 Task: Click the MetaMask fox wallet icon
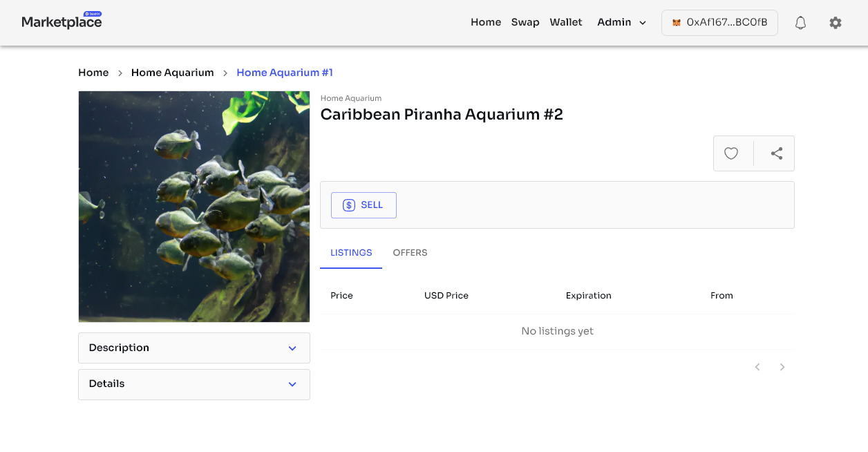(x=676, y=23)
